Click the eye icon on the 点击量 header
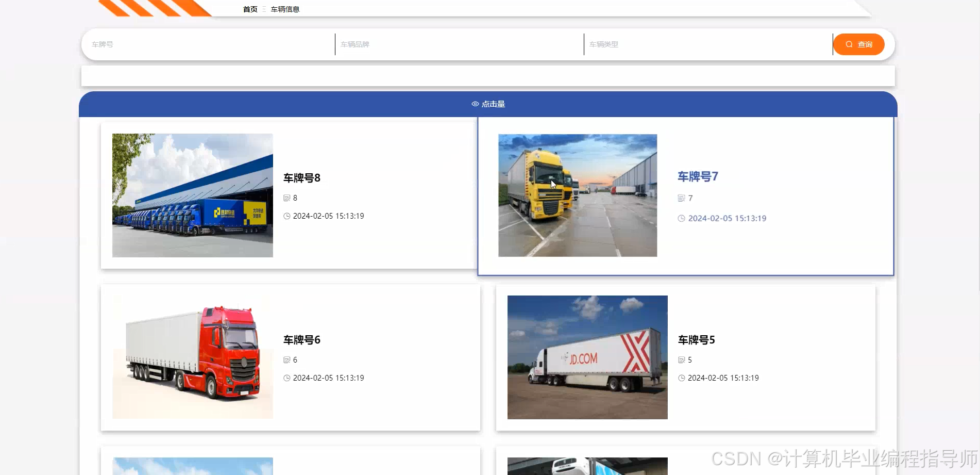Image resolution: width=980 pixels, height=475 pixels. (x=475, y=104)
